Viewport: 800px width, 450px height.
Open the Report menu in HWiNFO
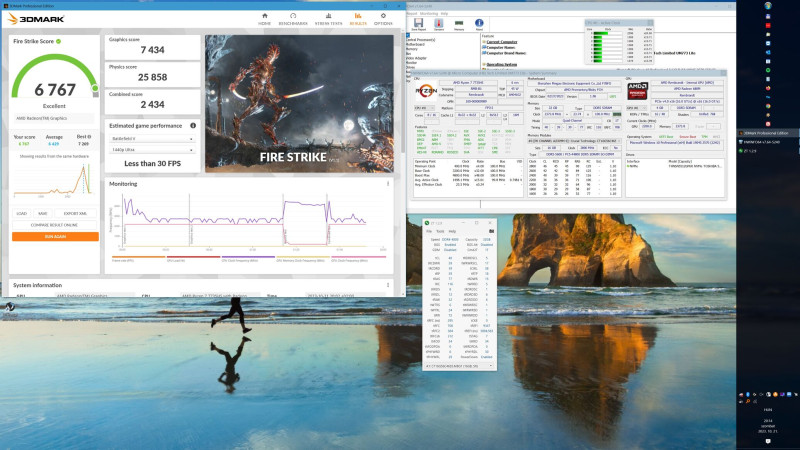pyautogui.click(x=412, y=14)
